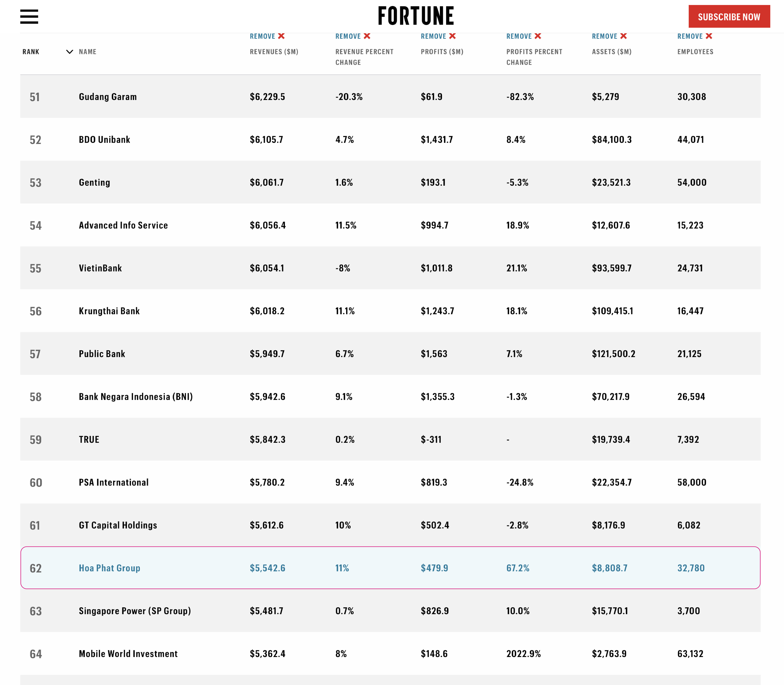Click the Fortune logo
Image resolution: width=784 pixels, height=685 pixels.
coord(416,16)
